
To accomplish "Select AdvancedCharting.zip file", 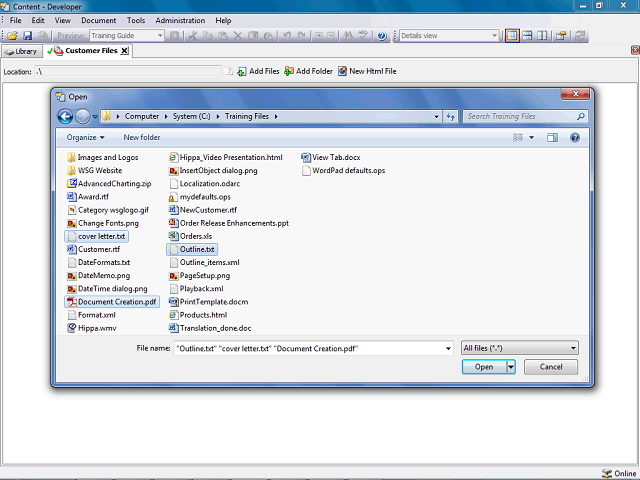I will (x=109, y=184).
